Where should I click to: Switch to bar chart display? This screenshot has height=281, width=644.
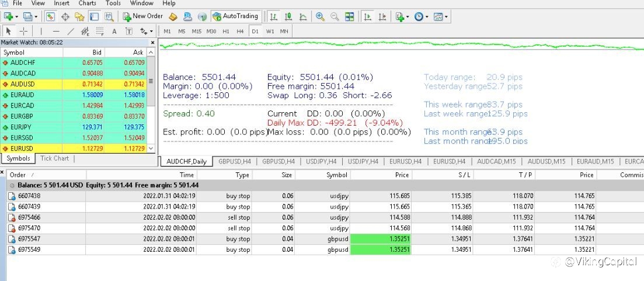[x=273, y=16]
